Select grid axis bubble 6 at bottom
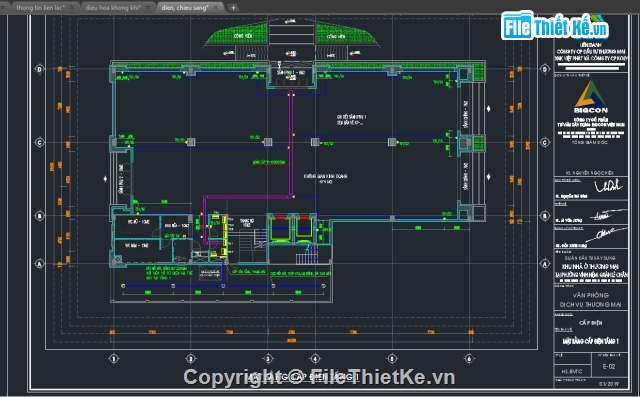 pos(469,359)
